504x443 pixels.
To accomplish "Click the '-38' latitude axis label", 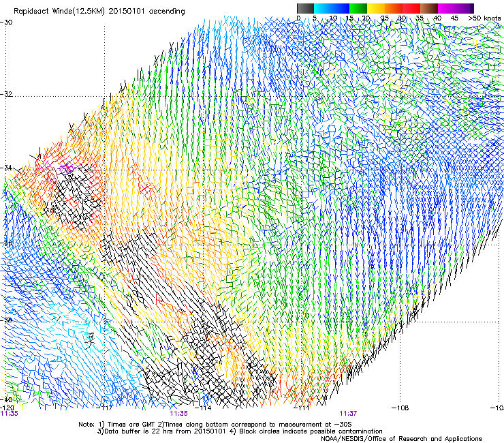I will [6, 320].
